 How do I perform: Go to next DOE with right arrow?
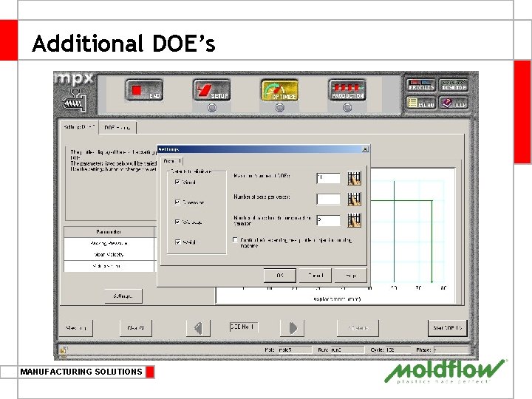click(292, 328)
